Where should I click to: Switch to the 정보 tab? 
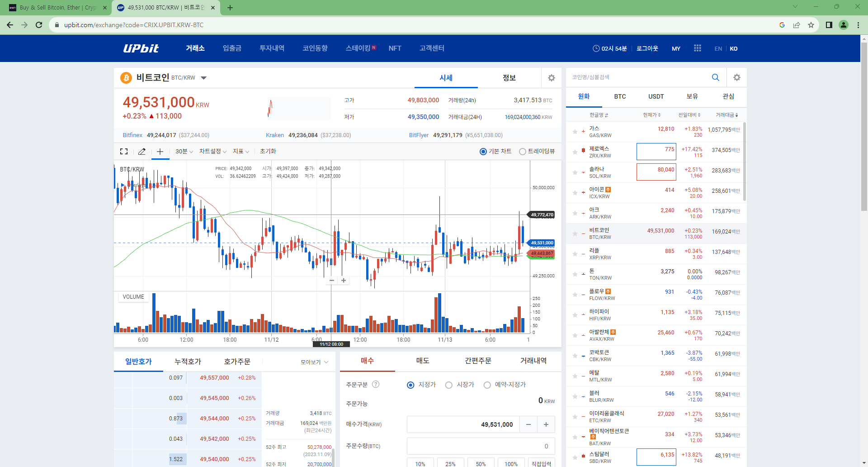[509, 77]
